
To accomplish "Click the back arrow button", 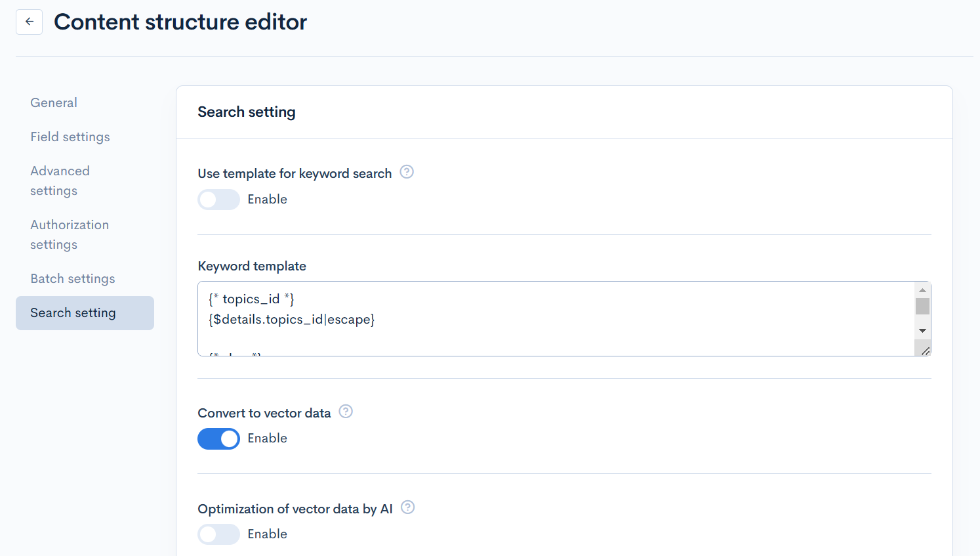I will 29,22.
